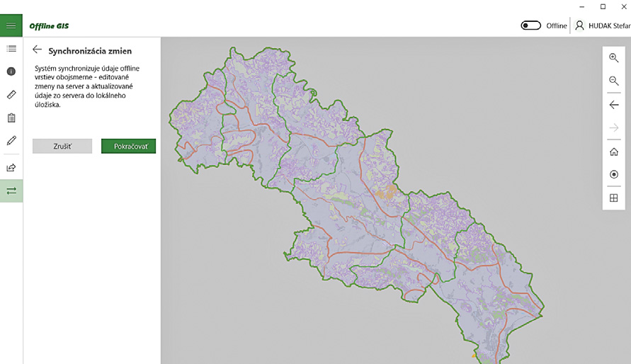Select the ruler measure tool
The image size is (631, 364).
pyautogui.click(x=11, y=94)
